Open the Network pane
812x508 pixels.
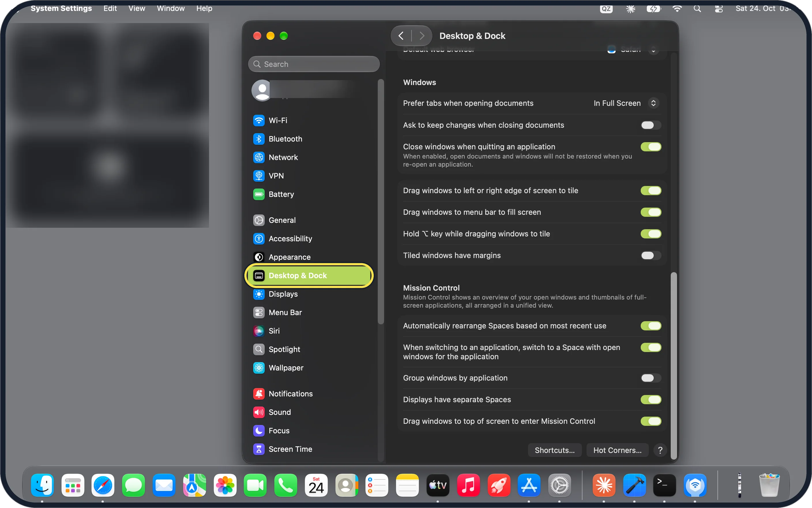(x=309, y=157)
